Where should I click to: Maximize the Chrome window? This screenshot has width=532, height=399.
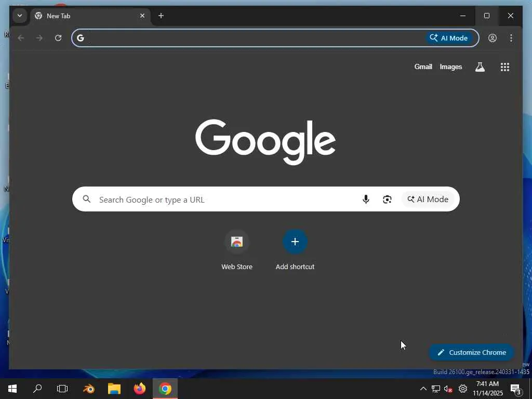click(486, 16)
